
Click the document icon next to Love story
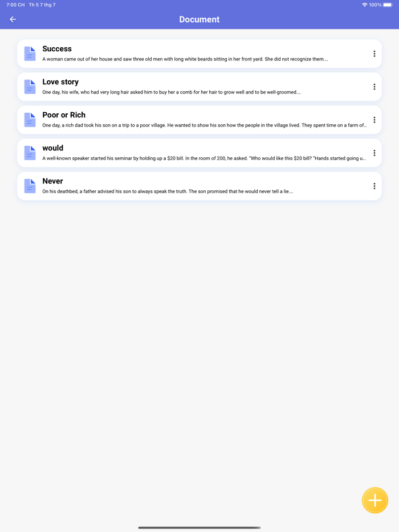point(30,87)
